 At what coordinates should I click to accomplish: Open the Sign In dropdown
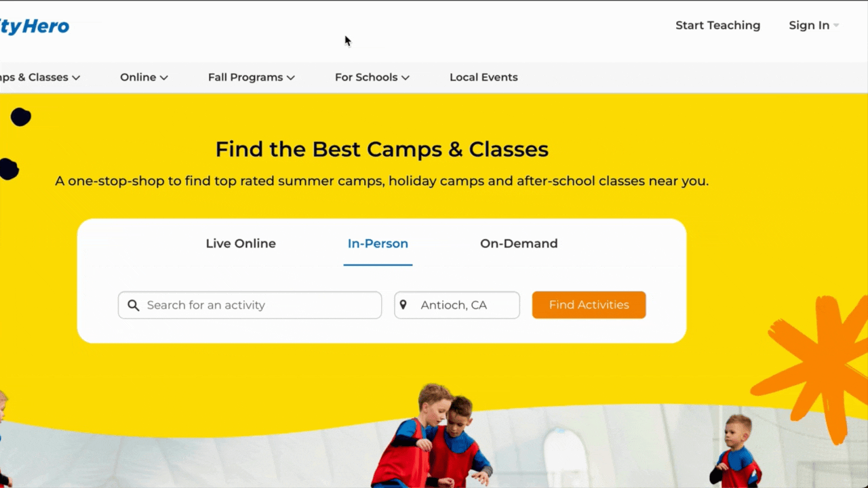point(814,25)
